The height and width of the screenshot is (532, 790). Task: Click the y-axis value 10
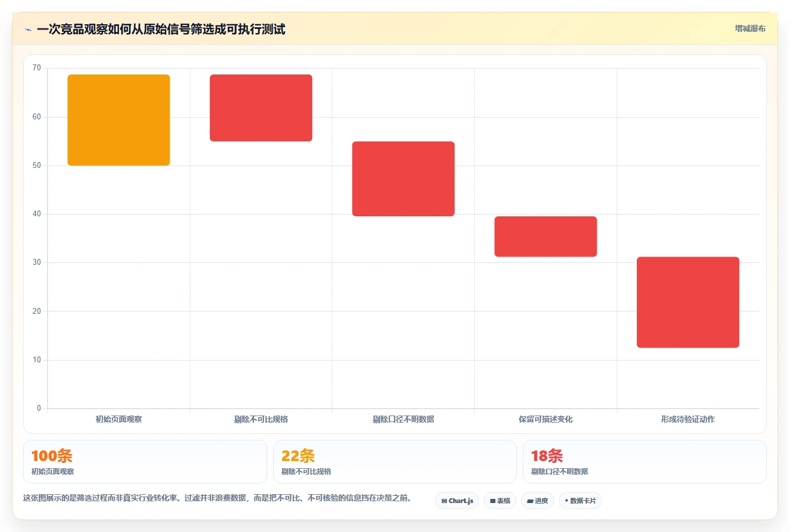[x=37, y=360]
